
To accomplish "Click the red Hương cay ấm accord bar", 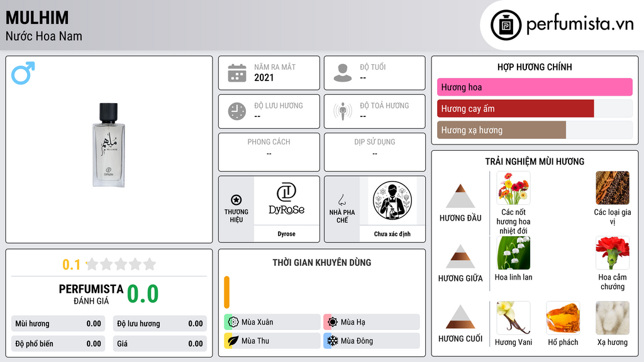I will click(516, 109).
